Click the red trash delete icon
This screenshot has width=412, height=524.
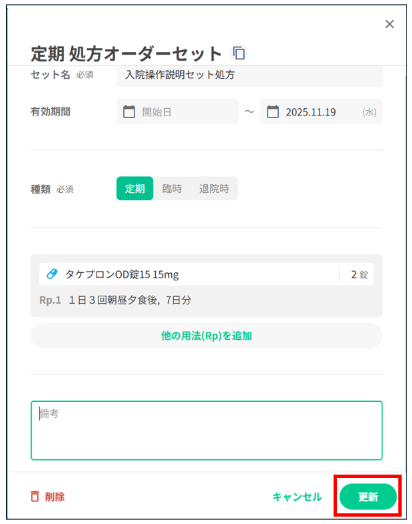[35, 497]
